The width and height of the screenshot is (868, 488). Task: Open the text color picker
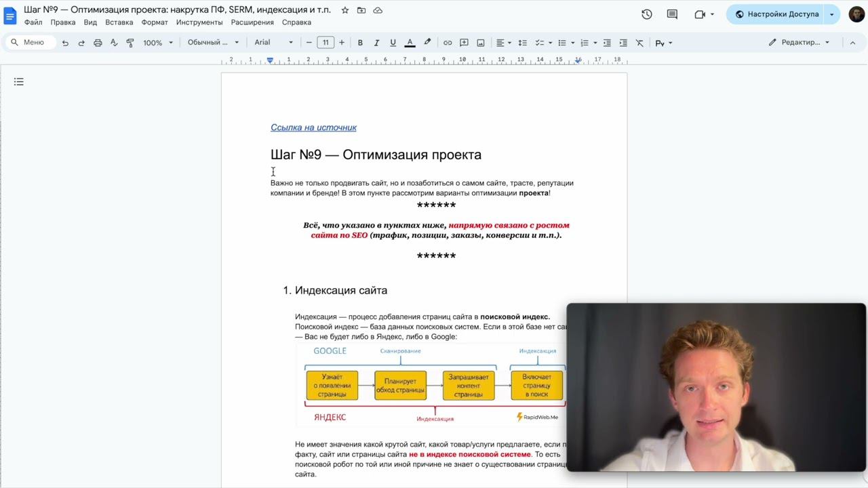pyautogui.click(x=410, y=43)
